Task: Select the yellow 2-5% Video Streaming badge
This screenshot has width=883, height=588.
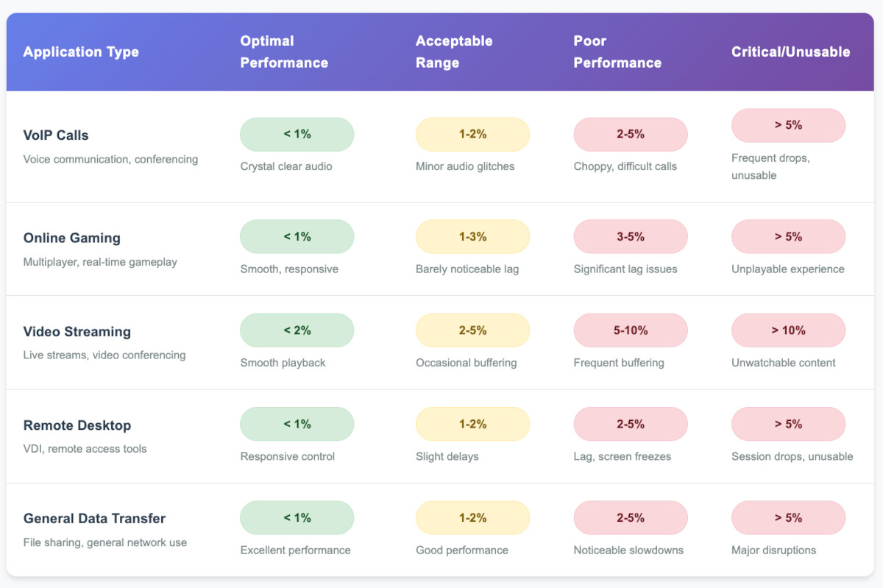Action: (472, 330)
